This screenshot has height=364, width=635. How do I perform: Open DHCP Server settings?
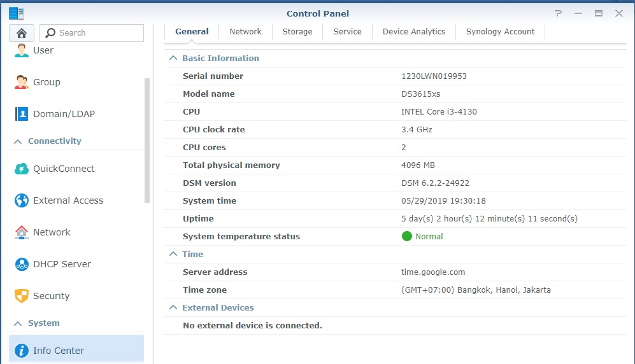point(53,264)
